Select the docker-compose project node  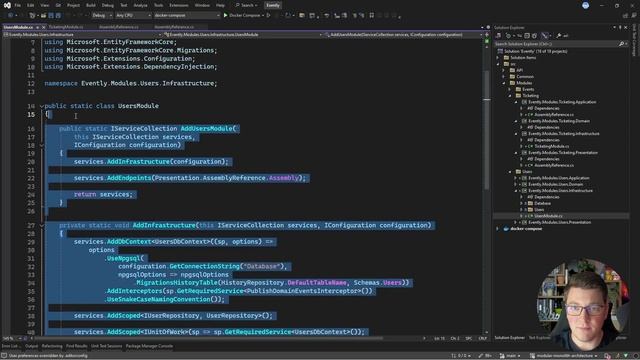click(526, 229)
